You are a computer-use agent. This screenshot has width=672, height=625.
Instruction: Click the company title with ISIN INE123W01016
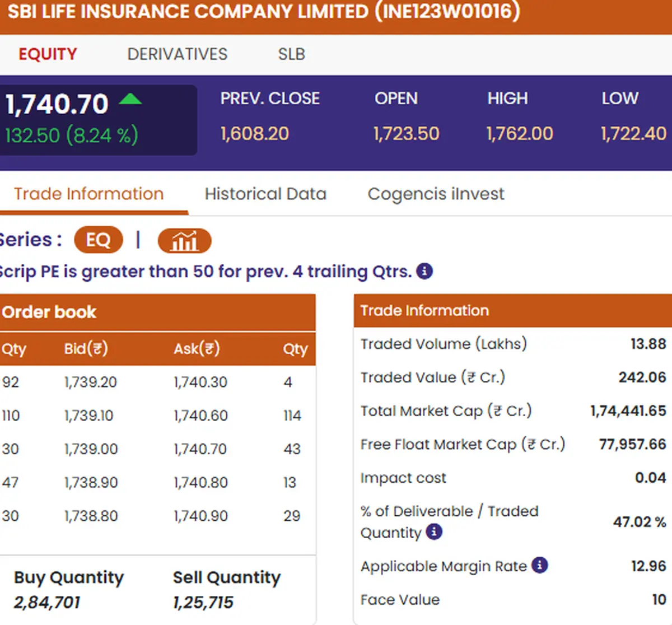263,11
